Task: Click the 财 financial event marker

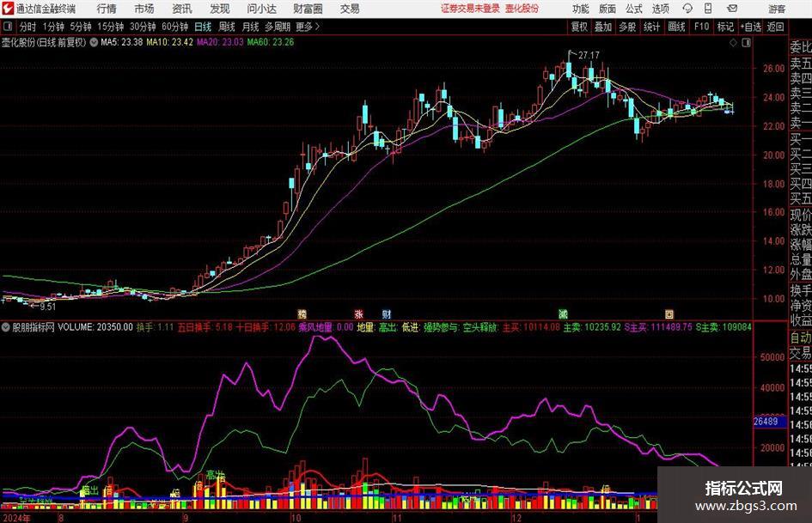Action: click(x=387, y=313)
